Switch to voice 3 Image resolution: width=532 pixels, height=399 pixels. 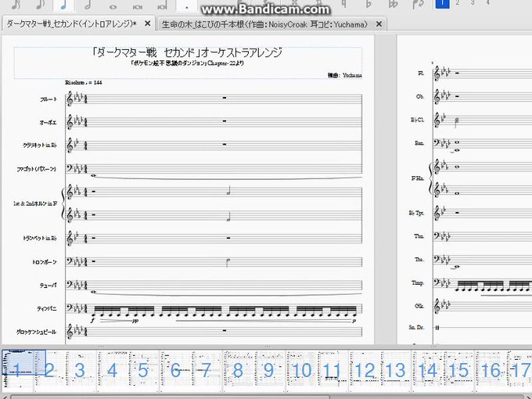click(x=473, y=3)
